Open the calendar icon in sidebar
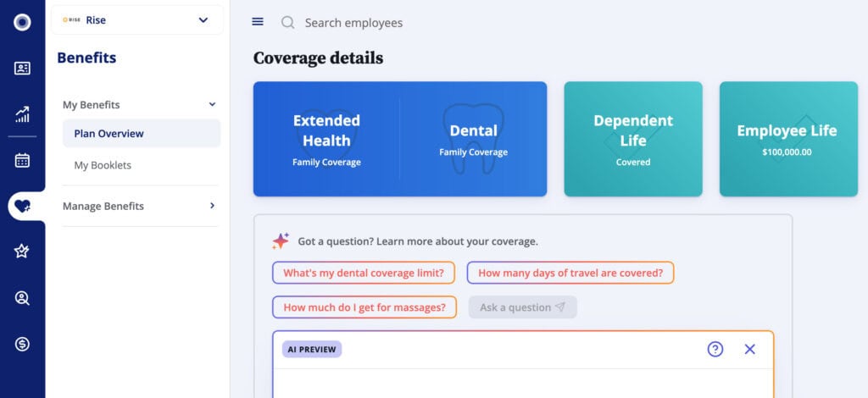 pyautogui.click(x=22, y=160)
